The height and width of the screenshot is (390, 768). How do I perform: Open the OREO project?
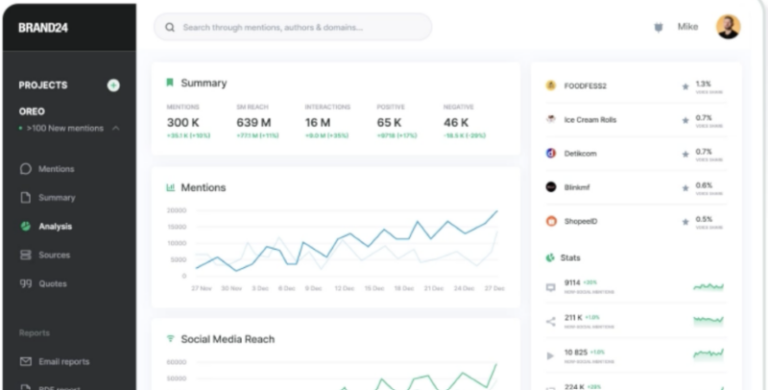(32, 112)
